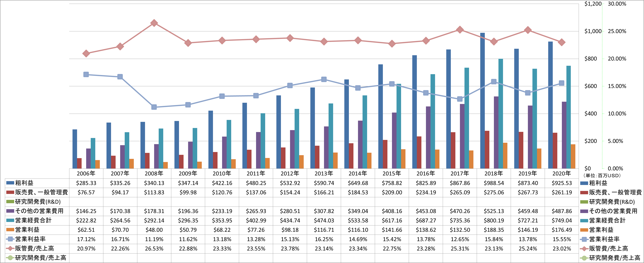Image resolution: width=644 pixels, height=263 pixels.
Task: Click the 粗利益 value $988.54
Action: coord(494,183)
